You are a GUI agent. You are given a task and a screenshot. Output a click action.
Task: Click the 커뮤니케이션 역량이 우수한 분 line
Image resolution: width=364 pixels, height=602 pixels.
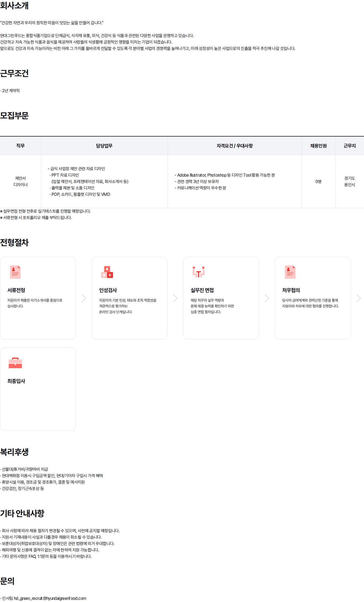(x=200, y=188)
